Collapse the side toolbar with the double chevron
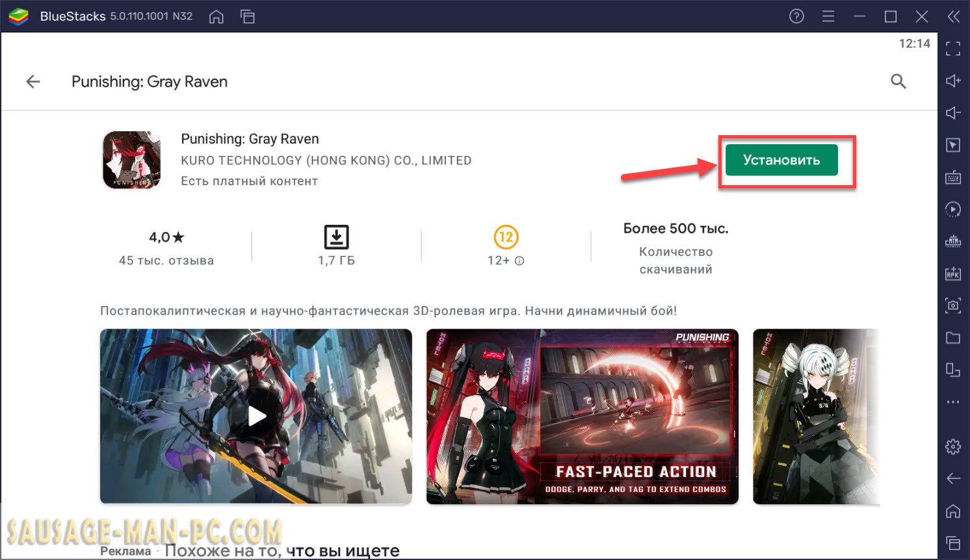The height and width of the screenshot is (560, 970). click(953, 16)
